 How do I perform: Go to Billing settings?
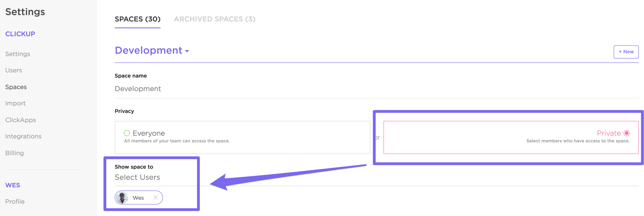(14, 153)
